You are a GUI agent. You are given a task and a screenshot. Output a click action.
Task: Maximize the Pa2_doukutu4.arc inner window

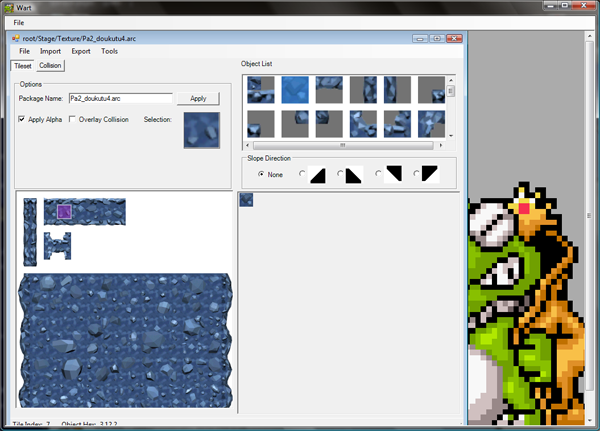tap(437, 38)
